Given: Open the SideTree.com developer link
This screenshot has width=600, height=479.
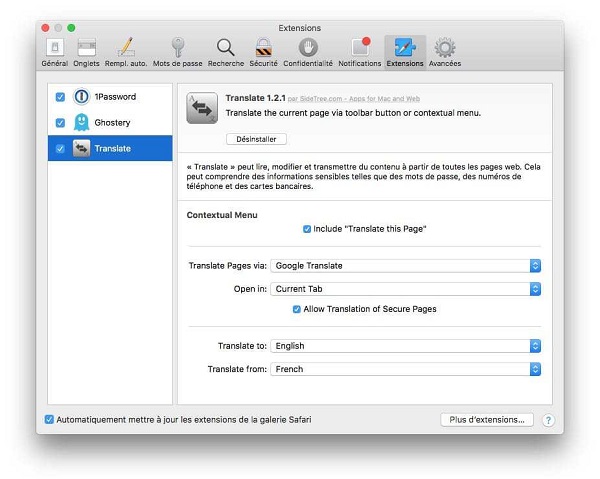Looking at the screenshot, I should click(x=354, y=99).
